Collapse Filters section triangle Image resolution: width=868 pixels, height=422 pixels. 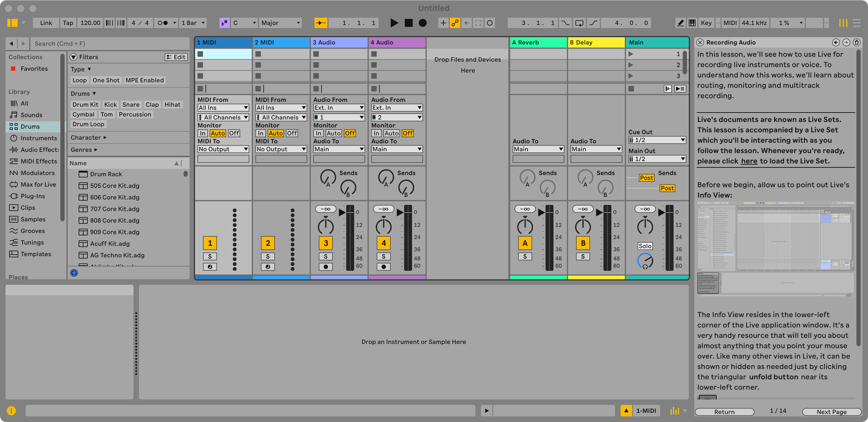pyautogui.click(x=73, y=57)
